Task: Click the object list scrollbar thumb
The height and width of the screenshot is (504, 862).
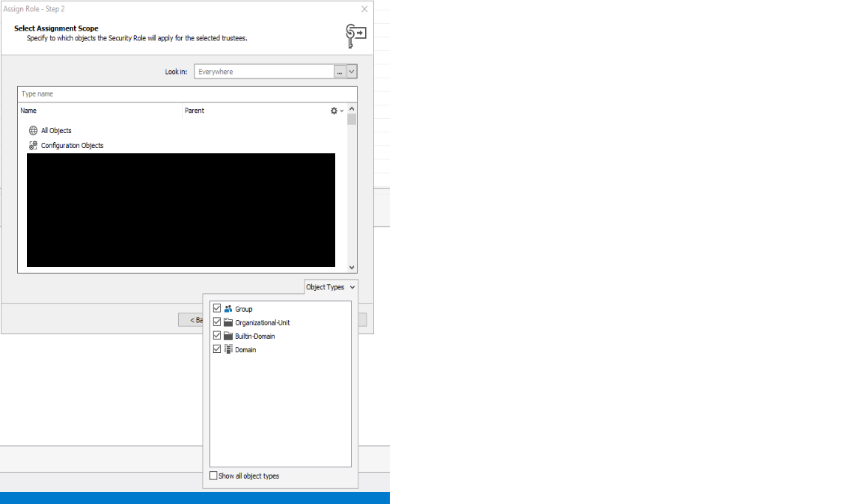Action: [x=352, y=119]
